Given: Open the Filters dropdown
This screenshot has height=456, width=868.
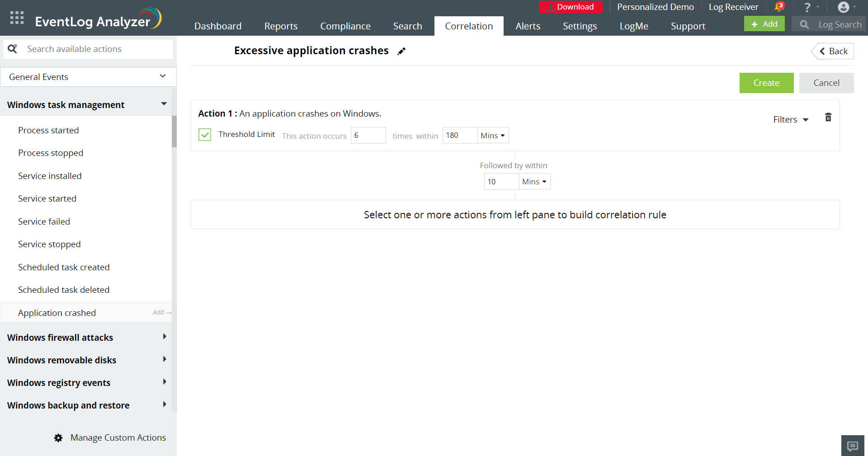Looking at the screenshot, I should pos(791,119).
